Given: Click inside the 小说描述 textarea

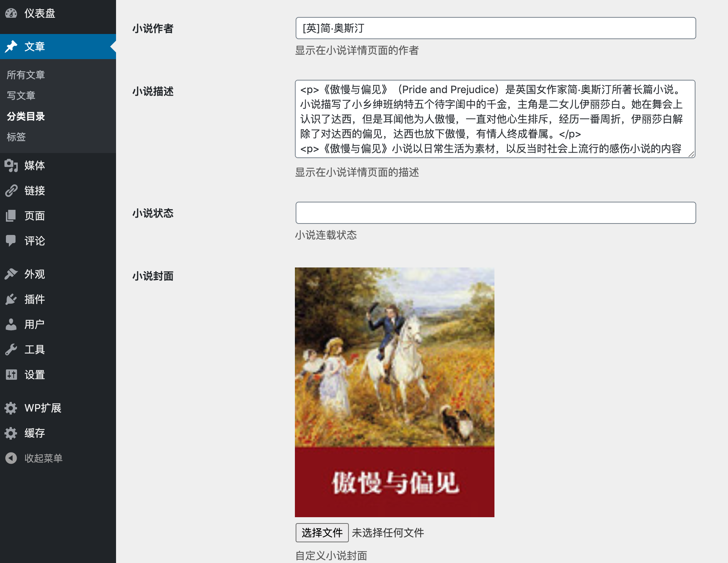Looking at the screenshot, I should click(495, 119).
